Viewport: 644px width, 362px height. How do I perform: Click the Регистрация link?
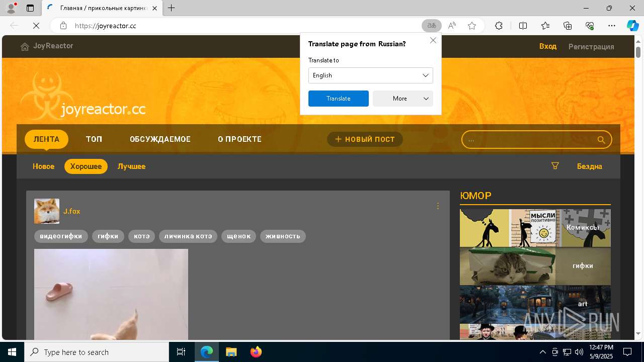(x=591, y=46)
